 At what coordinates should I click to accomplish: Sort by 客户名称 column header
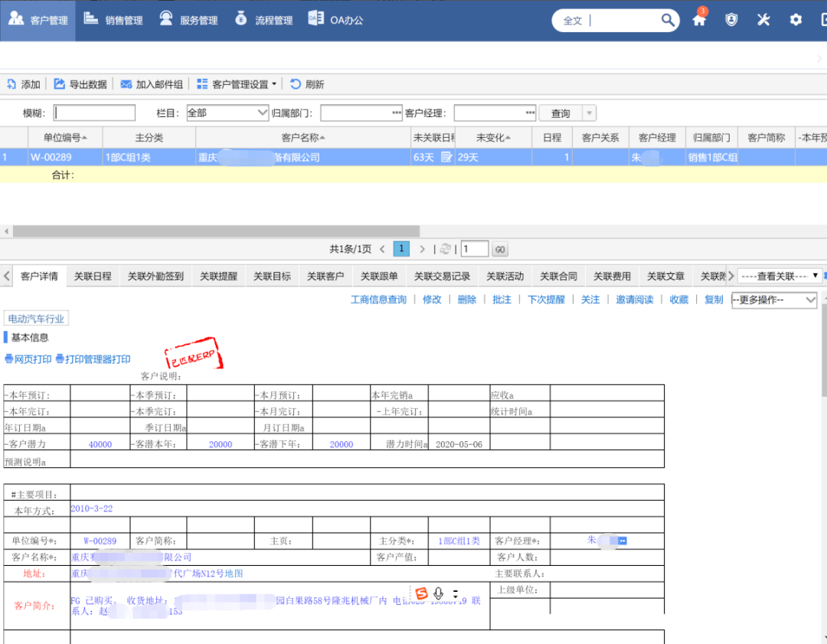pos(302,138)
